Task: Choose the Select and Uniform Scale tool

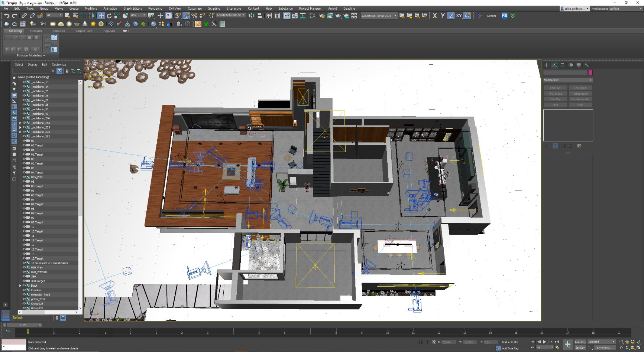Action: (117, 16)
